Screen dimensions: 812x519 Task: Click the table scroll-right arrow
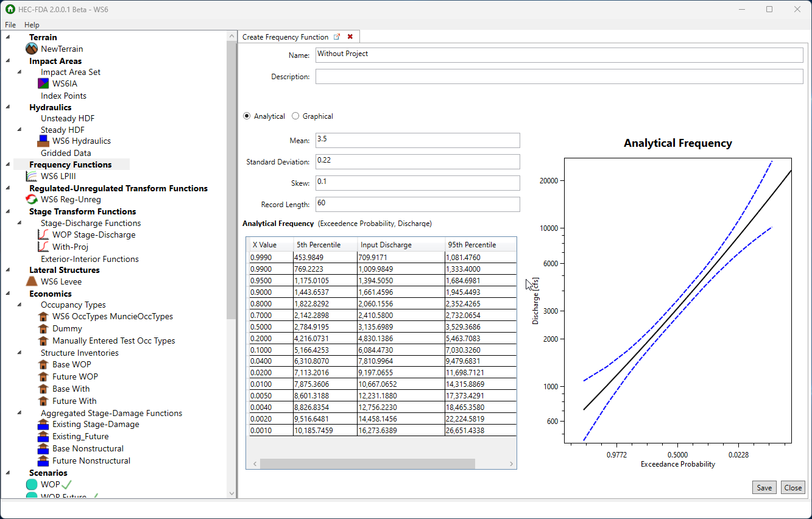point(511,464)
